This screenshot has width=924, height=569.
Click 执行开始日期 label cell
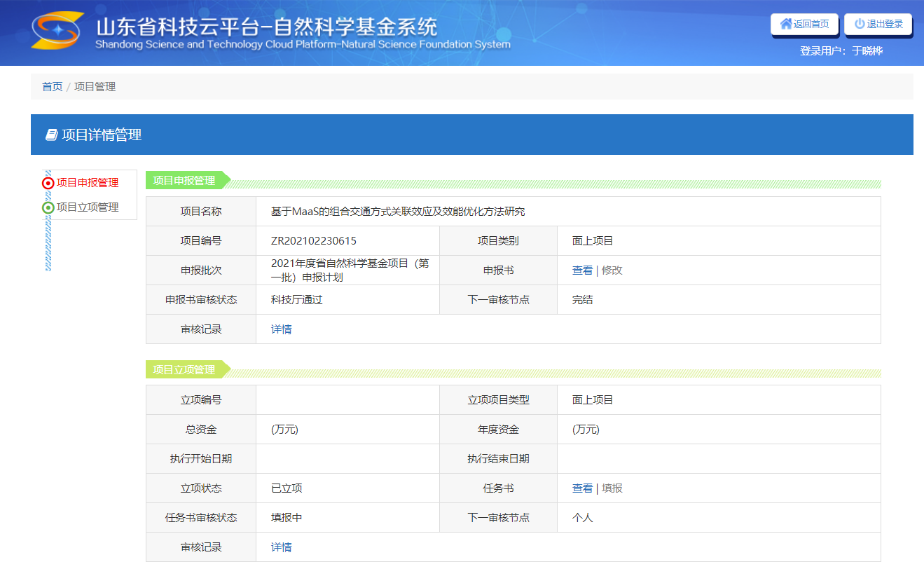(x=201, y=459)
